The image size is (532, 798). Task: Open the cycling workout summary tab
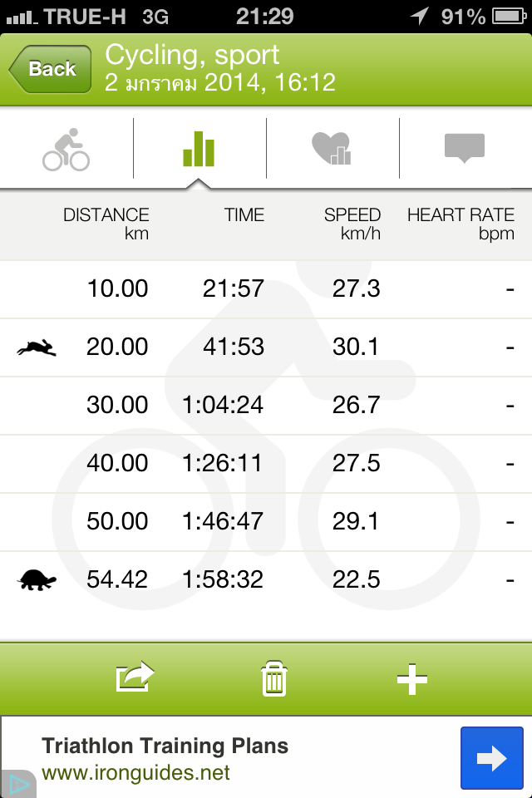(x=66, y=149)
